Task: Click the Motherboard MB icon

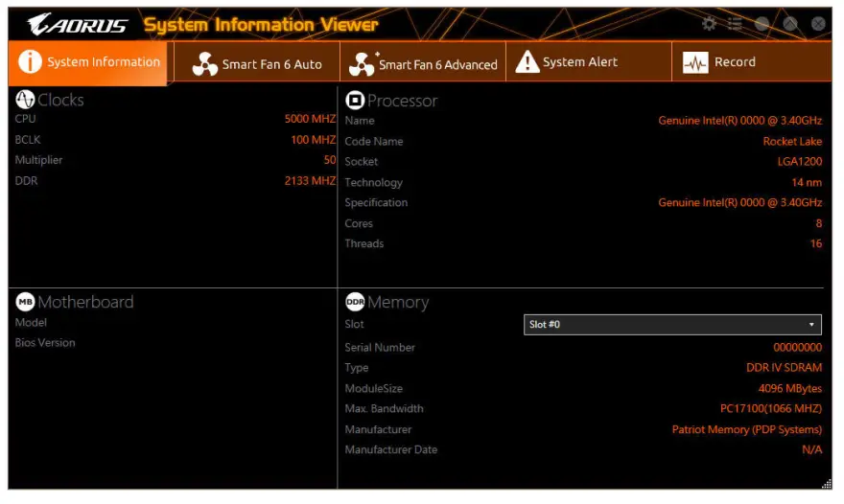Action: [25, 302]
